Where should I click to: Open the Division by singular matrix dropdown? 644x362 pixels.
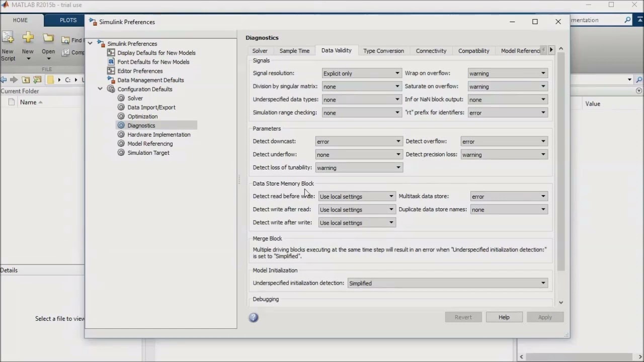(361, 86)
